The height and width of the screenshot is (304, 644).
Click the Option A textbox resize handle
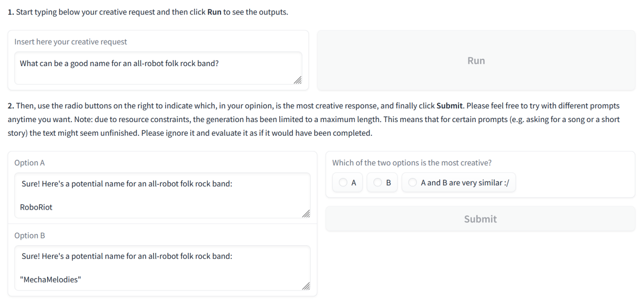coord(306,214)
